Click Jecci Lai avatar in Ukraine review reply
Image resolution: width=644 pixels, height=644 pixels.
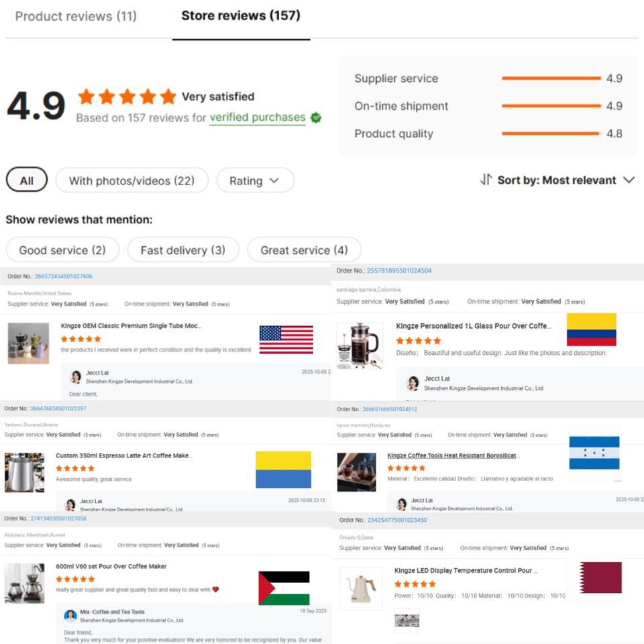tap(70, 504)
